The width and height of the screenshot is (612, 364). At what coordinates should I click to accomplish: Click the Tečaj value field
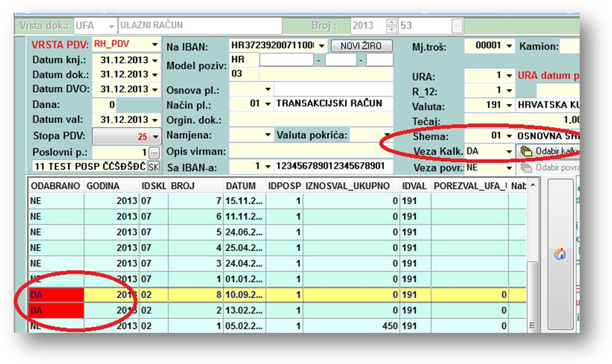coord(522,120)
